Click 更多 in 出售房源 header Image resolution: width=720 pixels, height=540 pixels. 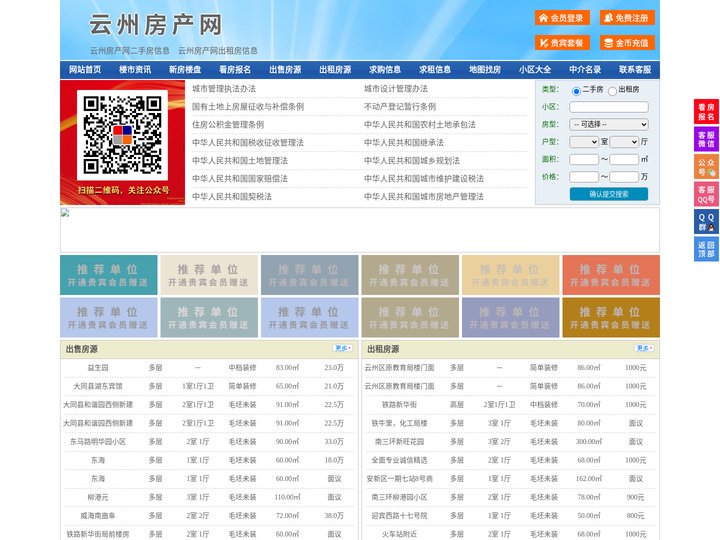point(342,349)
